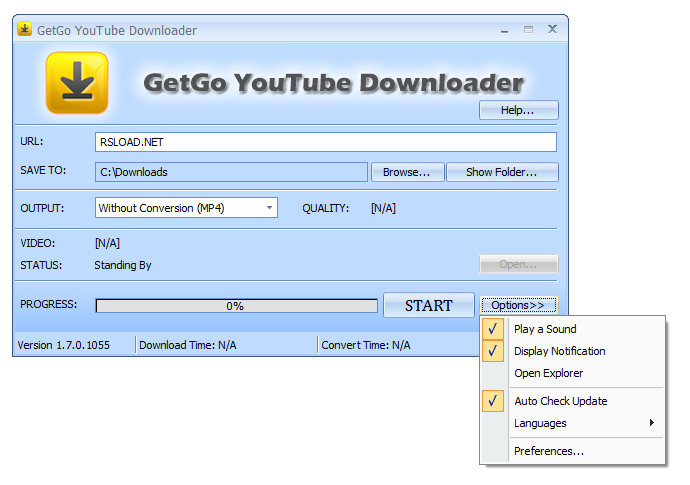The image size is (690, 485).
Task: Click the SAVE TO path field
Action: 231,172
